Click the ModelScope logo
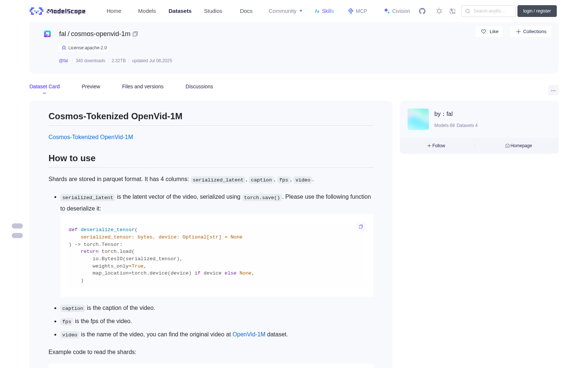 pos(58,11)
